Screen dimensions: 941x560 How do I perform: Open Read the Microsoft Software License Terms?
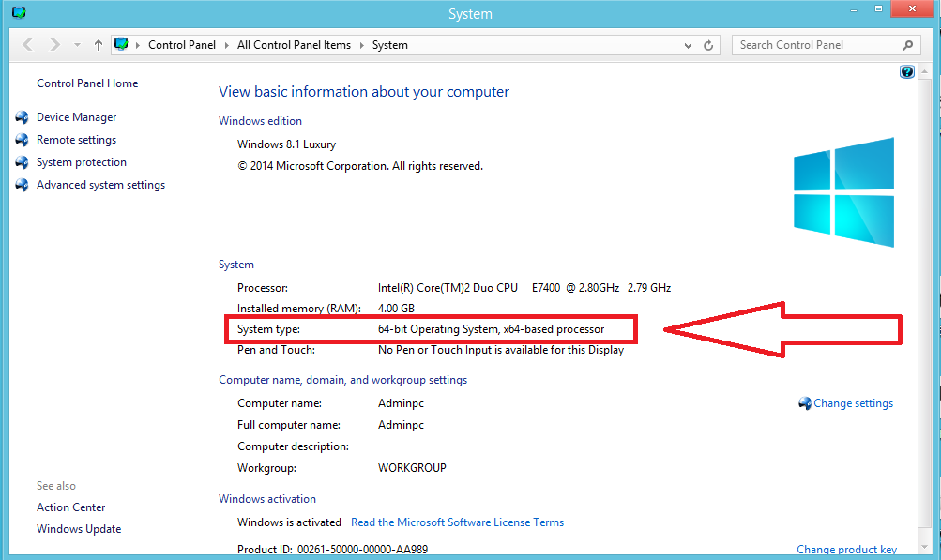point(457,522)
